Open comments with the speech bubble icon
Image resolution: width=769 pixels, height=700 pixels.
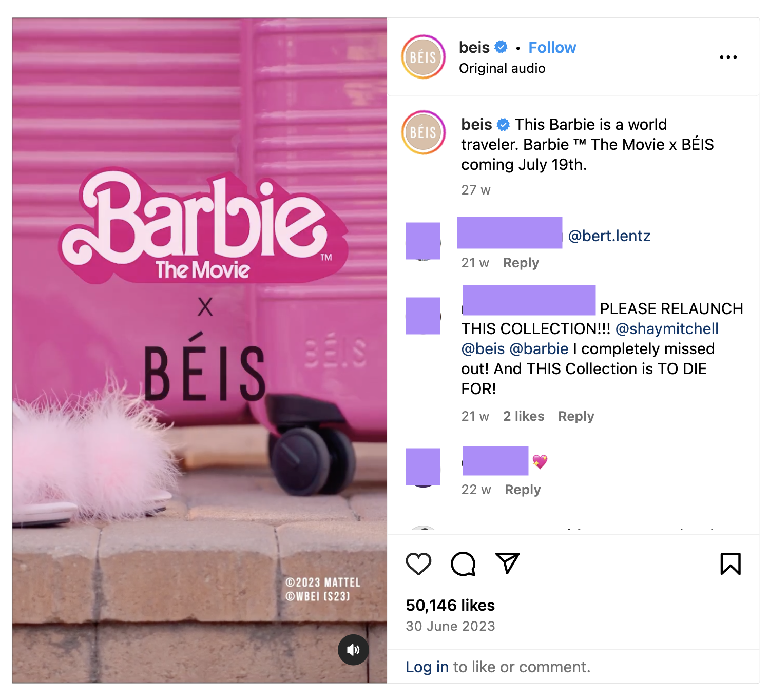[x=463, y=564]
